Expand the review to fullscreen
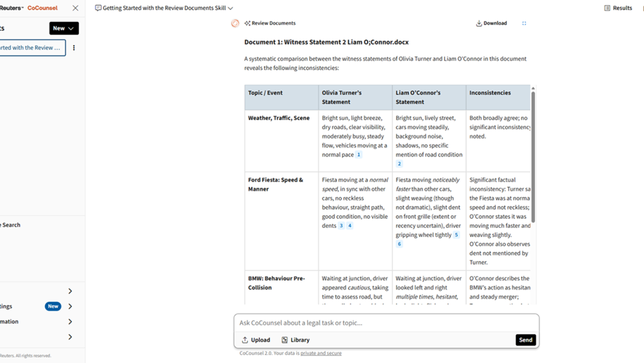 click(x=524, y=23)
